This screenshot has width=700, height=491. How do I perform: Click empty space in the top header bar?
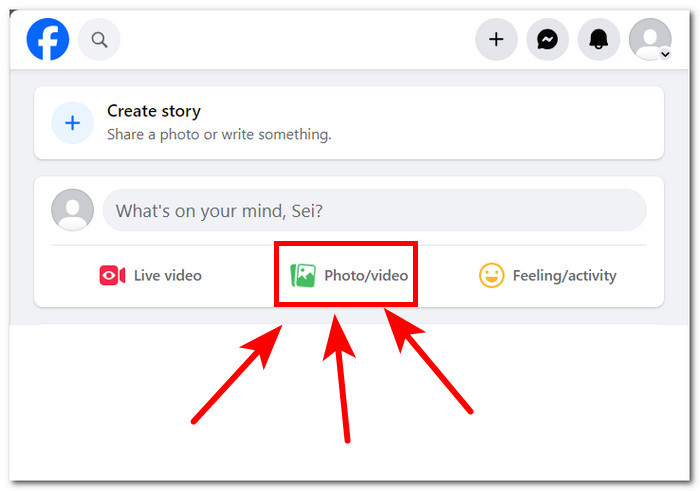click(x=300, y=40)
